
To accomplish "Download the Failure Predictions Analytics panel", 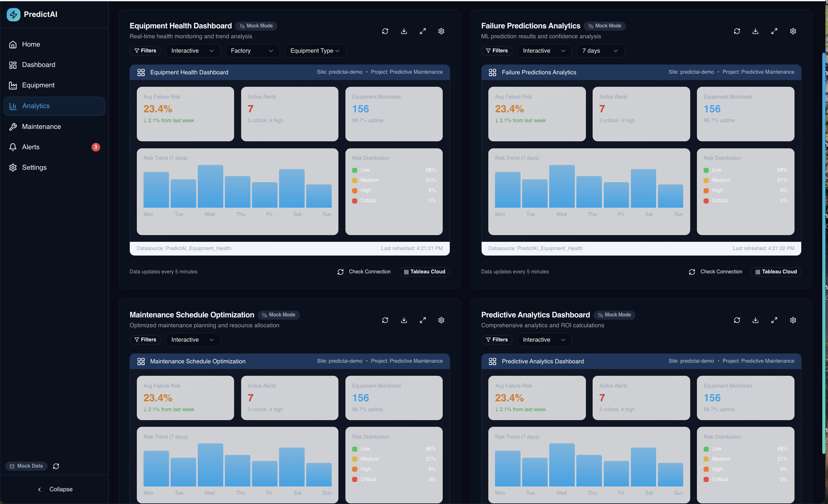I will [755, 31].
